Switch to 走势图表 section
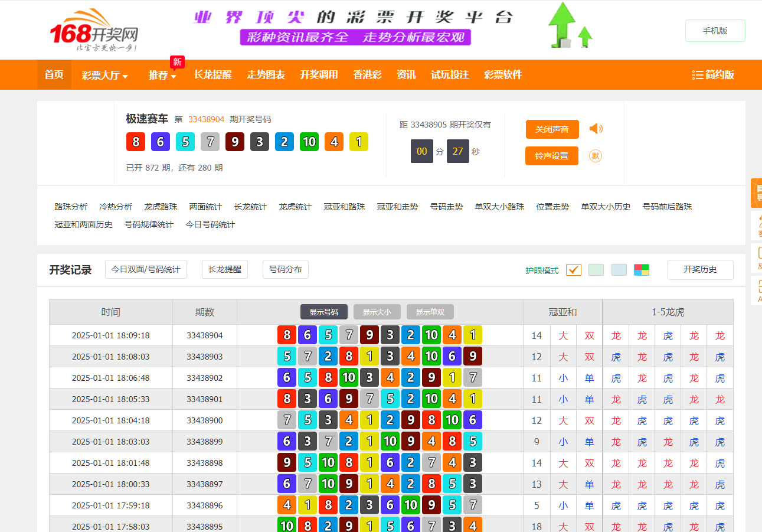Image resolution: width=762 pixels, height=532 pixels. (266, 74)
